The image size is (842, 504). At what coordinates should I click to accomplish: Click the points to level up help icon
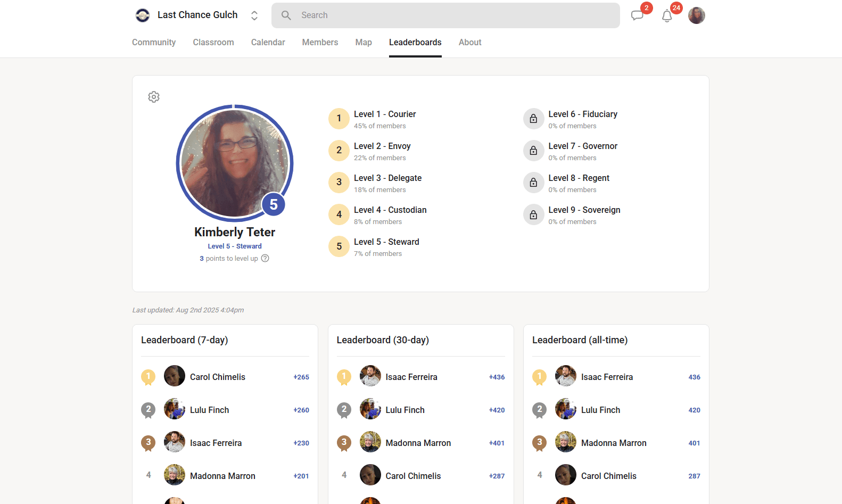(x=265, y=259)
